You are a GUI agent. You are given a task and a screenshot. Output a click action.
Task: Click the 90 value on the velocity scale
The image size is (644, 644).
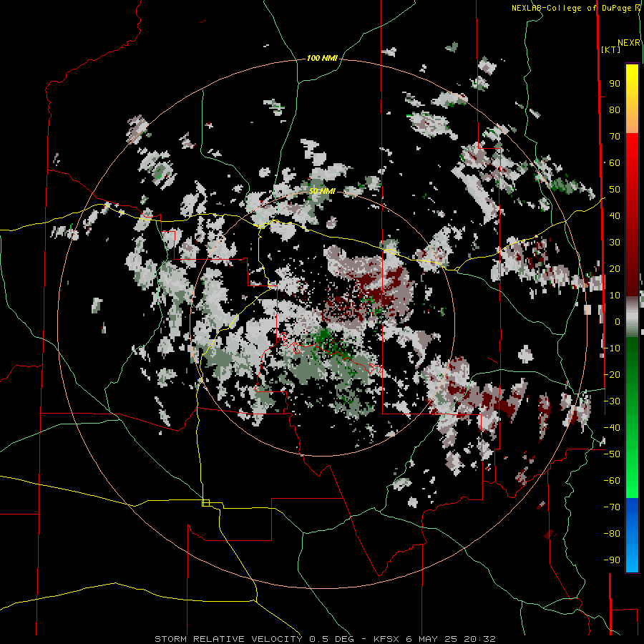pos(615,84)
